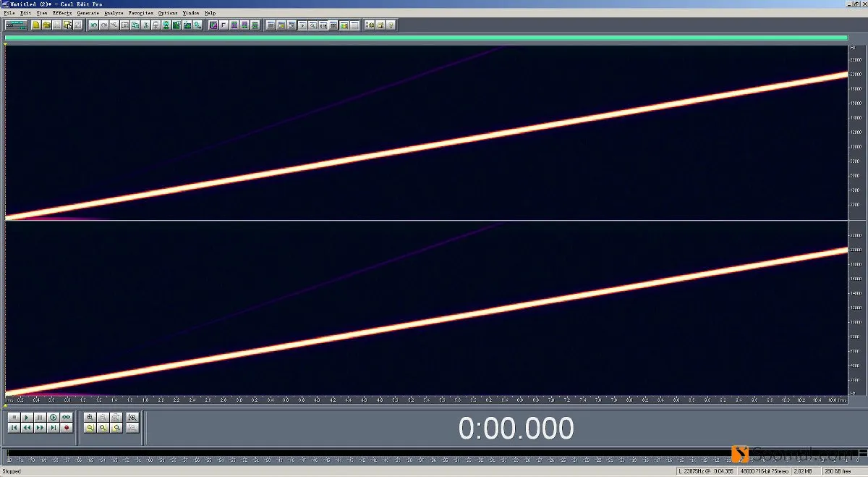Open the Help menu
This screenshot has height=477, width=868.
coord(210,13)
